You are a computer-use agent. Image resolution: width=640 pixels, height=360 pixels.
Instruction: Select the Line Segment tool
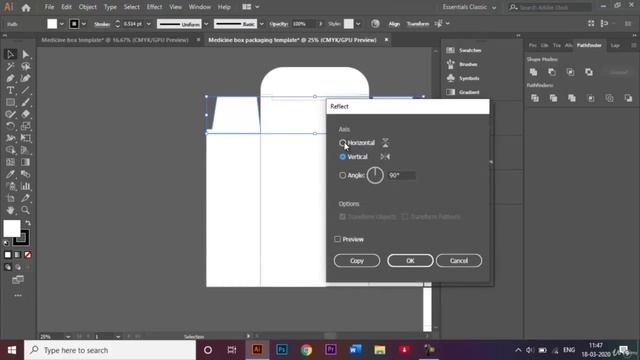tap(25, 90)
